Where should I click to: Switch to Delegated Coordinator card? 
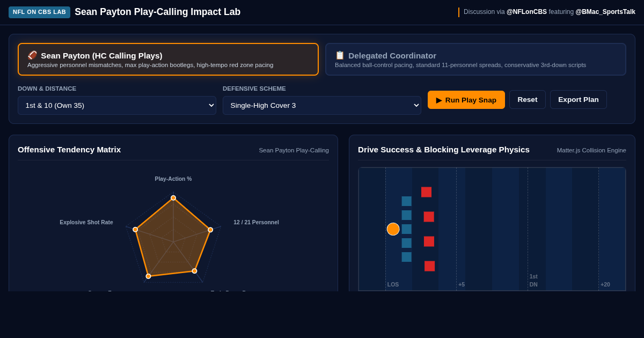pos(475,60)
